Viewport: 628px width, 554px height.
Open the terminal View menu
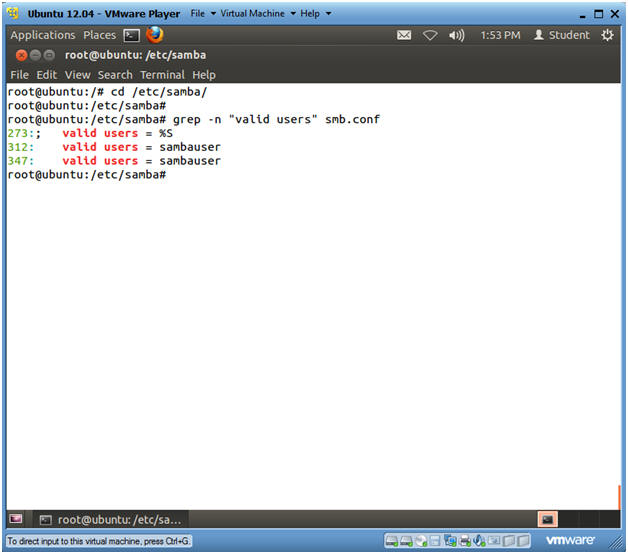point(77,75)
